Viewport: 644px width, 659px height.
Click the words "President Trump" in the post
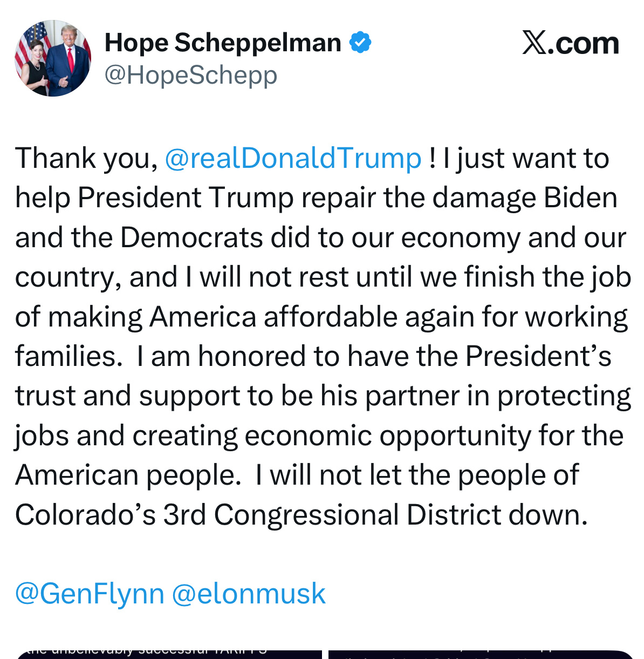(x=186, y=198)
